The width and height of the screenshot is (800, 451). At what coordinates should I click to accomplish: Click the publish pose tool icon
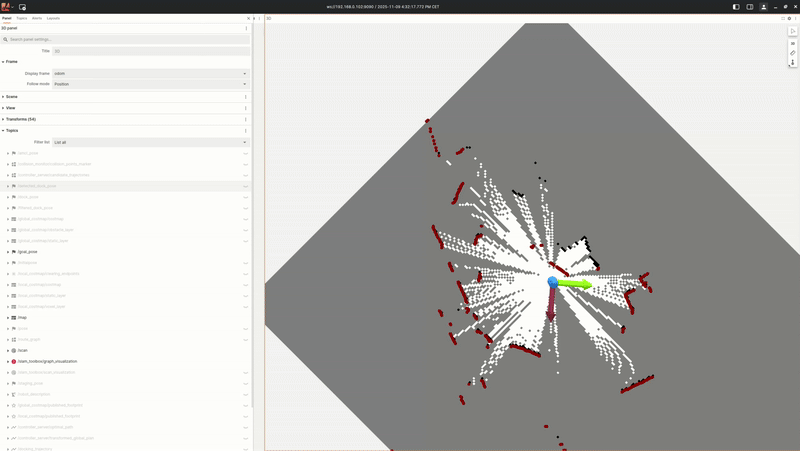coord(793,63)
